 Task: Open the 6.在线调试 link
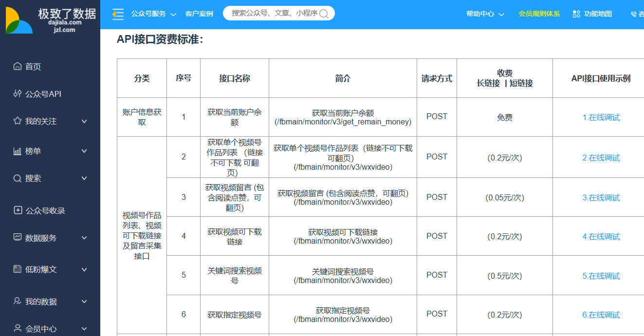[601, 315]
